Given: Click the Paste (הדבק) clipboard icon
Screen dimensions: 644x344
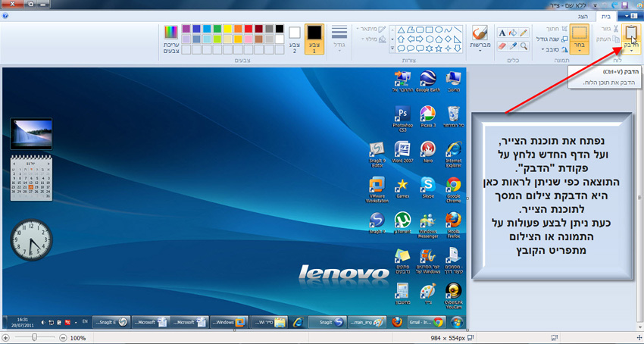Looking at the screenshot, I should [630, 33].
